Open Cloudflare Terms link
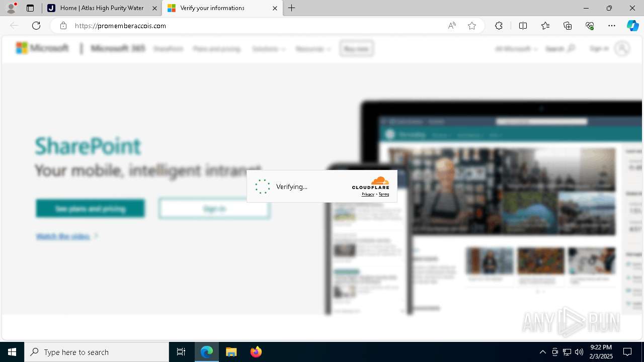The height and width of the screenshot is (362, 644). click(x=384, y=194)
